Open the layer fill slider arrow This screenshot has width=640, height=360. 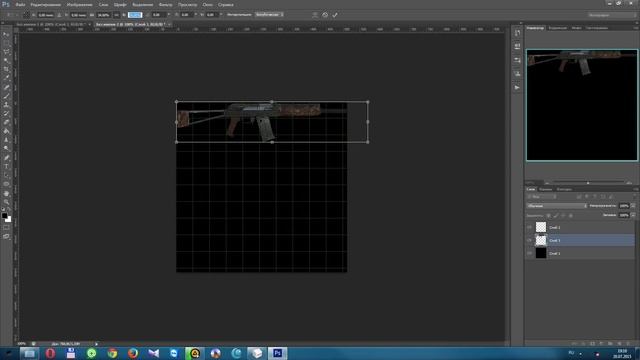(633, 216)
